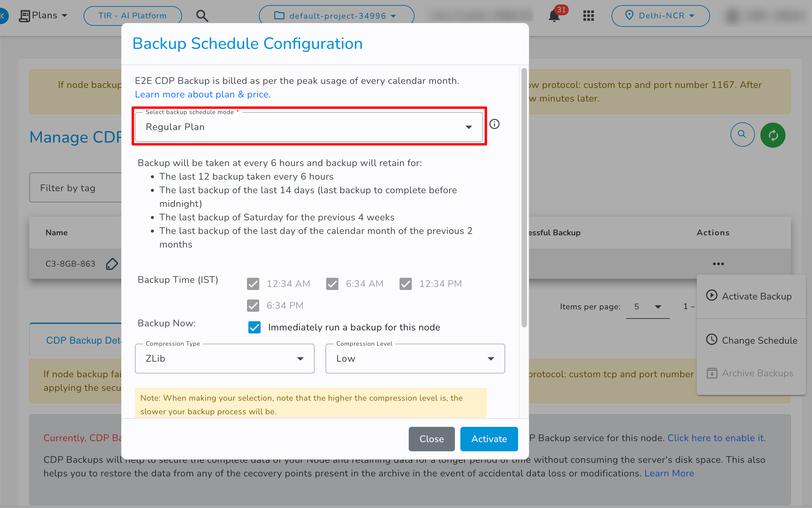
Task: Toggle the 12:34 AM backup time checkbox
Action: 253,284
